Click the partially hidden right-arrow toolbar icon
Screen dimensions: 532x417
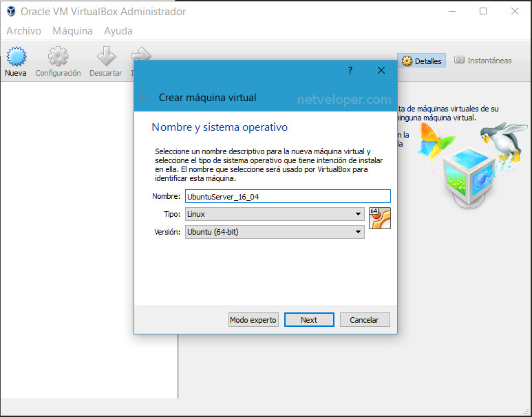coord(141,54)
